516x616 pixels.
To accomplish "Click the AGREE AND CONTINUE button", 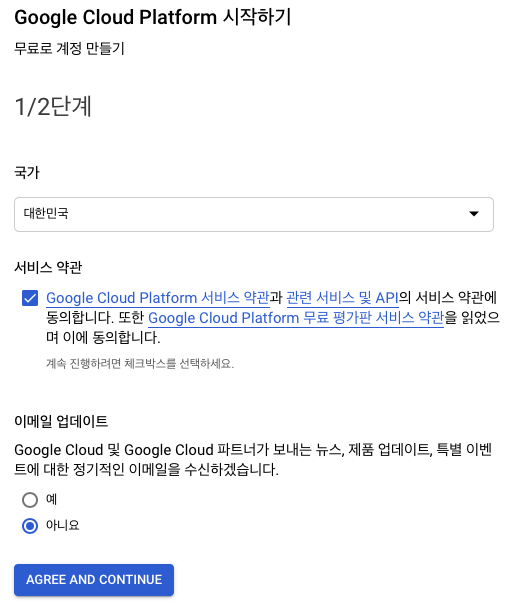I will tap(94, 580).
